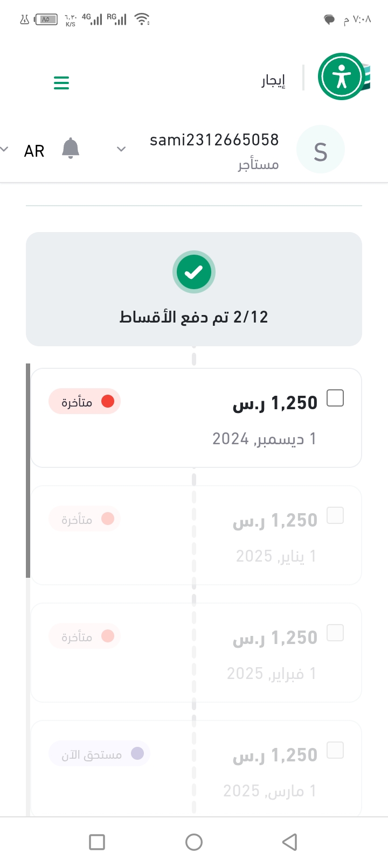The width and height of the screenshot is (388, 868).
Task: Expand the sami2312665058 account dropdown
Action: 121,149
